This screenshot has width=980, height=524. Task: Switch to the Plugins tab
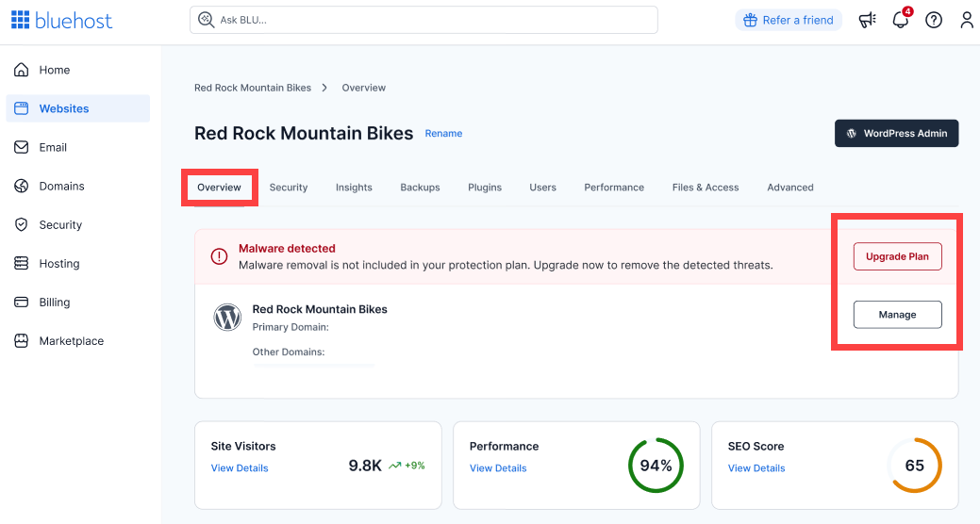coord(485,188)
